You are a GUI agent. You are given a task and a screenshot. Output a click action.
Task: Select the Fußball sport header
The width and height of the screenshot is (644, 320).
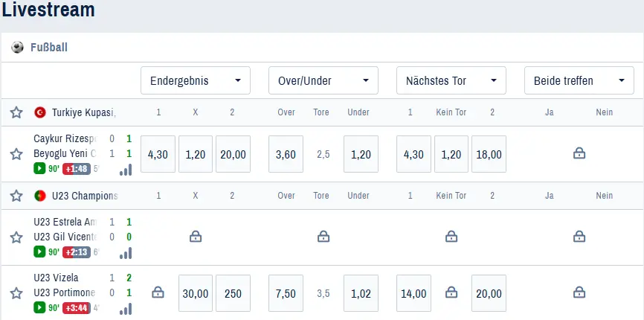(x=49, y=48)
